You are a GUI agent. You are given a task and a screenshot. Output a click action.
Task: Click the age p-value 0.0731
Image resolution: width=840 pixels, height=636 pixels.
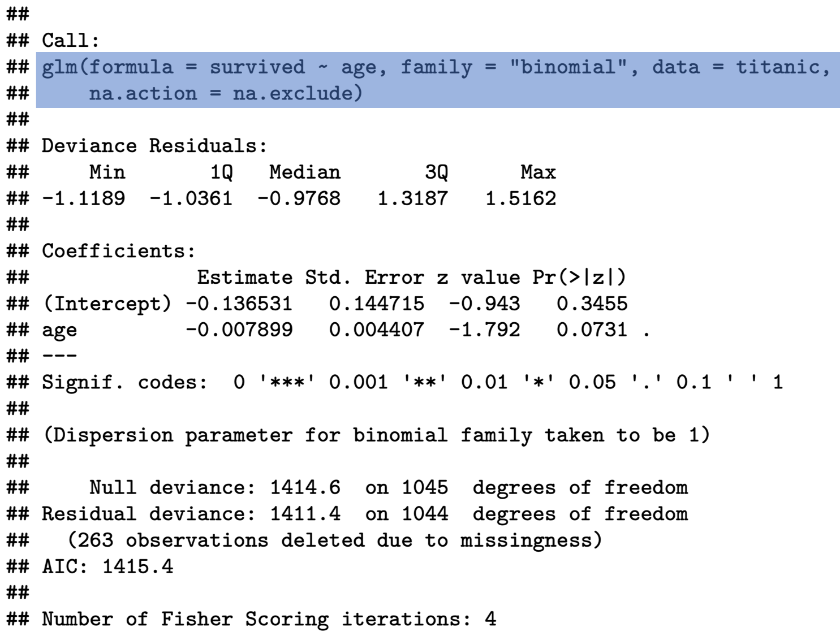[x=592, y=330]
